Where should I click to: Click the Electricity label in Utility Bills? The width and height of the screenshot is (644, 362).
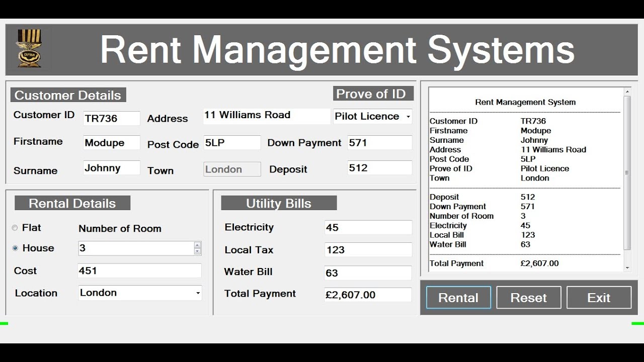249,227
